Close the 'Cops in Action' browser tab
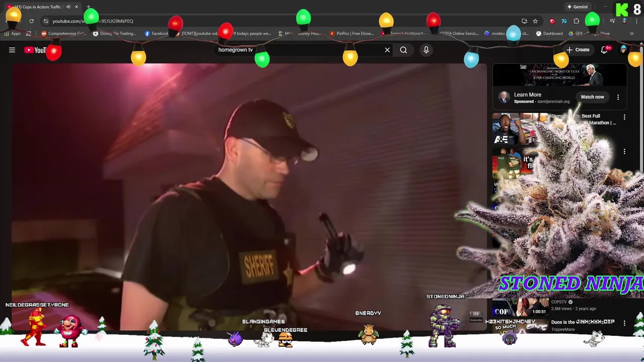Screen dimensions: 644x362 click(76, 7)
